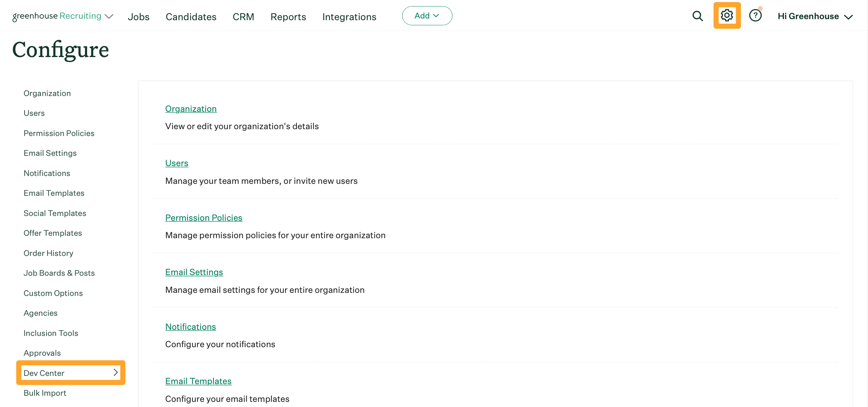Navigate to the CRM tab
This screenshot has height=407, width=868.
pyautogui.click(x=244, y=16)
